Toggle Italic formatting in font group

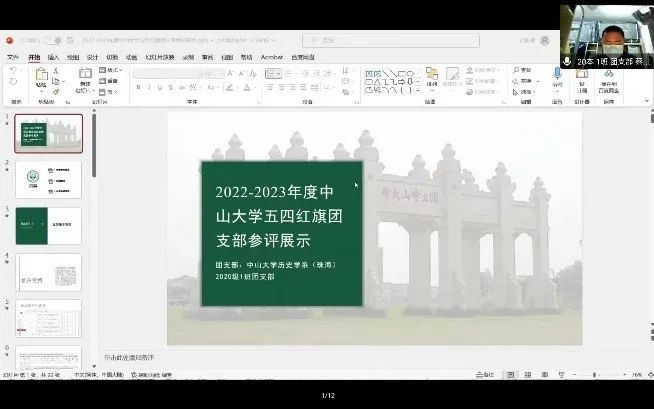[150, 87]
